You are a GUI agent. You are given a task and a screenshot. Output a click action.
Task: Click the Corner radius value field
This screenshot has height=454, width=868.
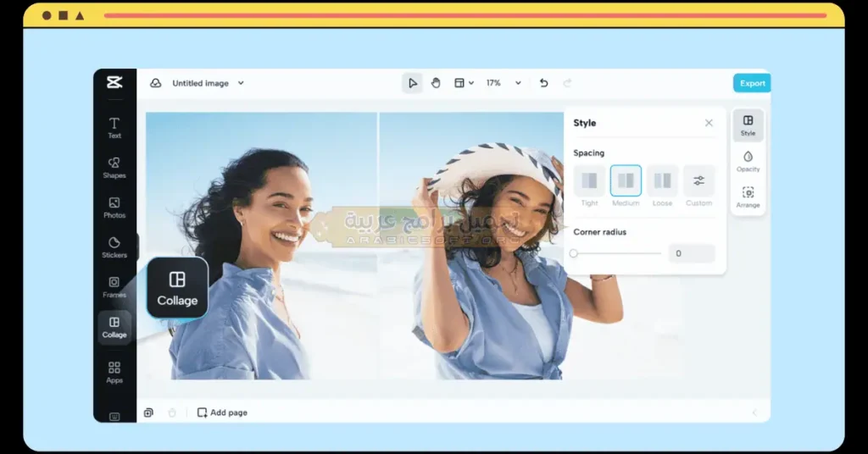coord(692,253)
